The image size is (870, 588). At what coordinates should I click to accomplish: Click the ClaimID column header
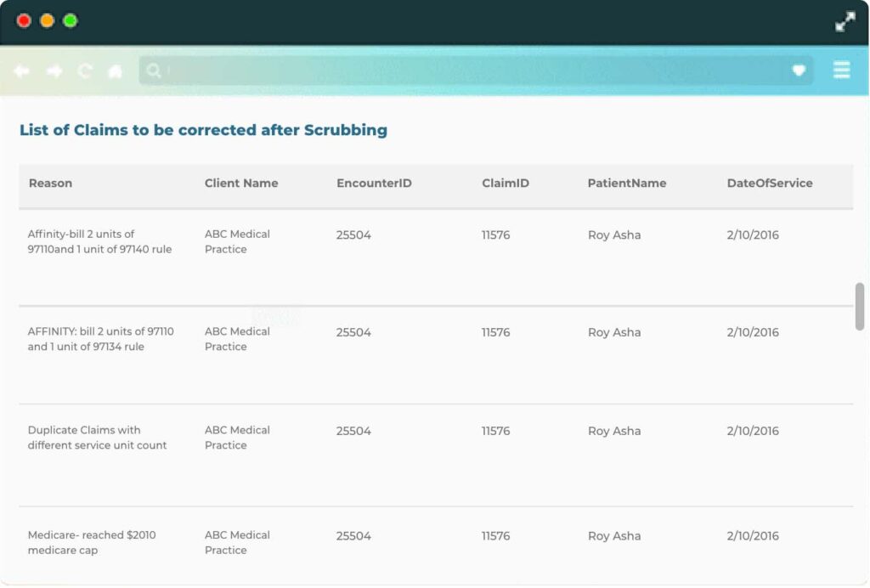pyautogui.click(x=506, y=184)
